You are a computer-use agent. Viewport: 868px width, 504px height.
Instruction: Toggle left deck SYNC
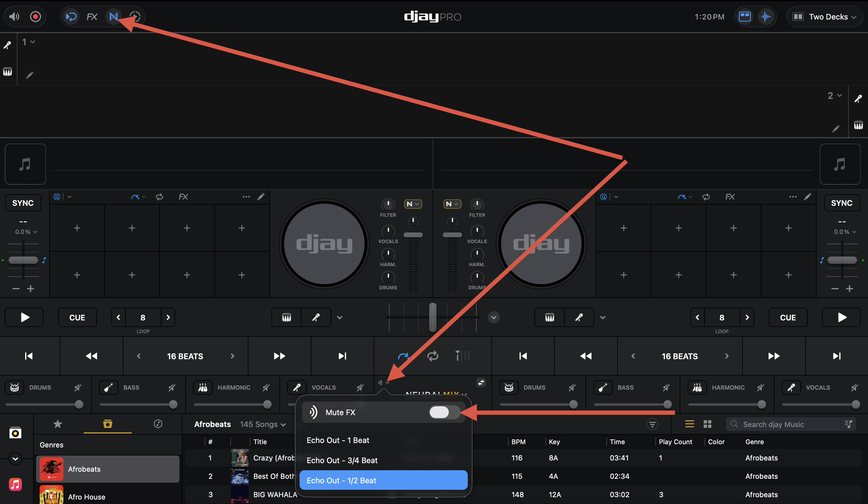coord(23,203)
